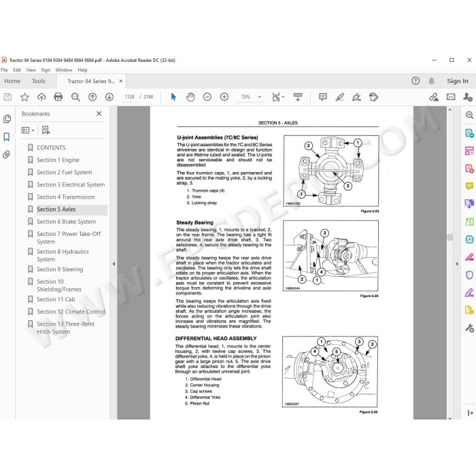Click the Save file icon
The width and height of the screenshot is (476, 476).
click(7, 97)
